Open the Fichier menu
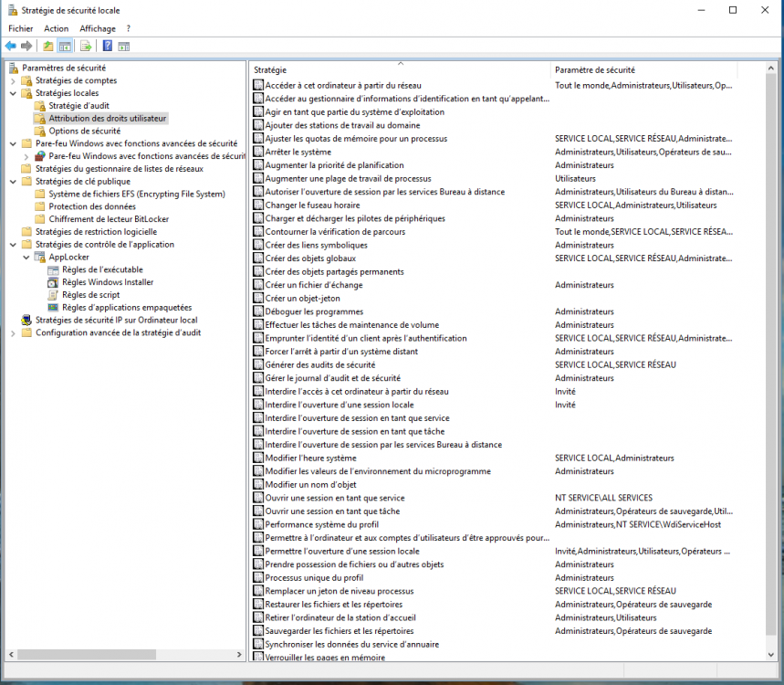This screenshot has width=784, height=685. [x=20, y=28]
